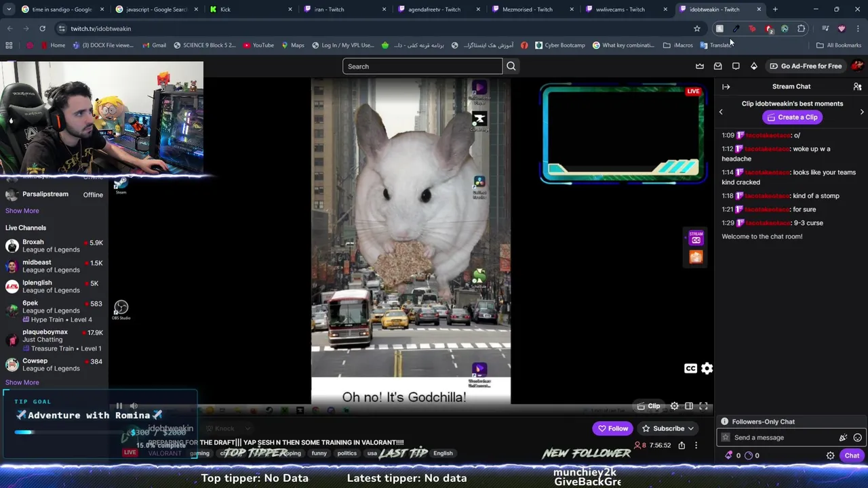Switch to the iran - Twitch tab

(x=346, y=9)
